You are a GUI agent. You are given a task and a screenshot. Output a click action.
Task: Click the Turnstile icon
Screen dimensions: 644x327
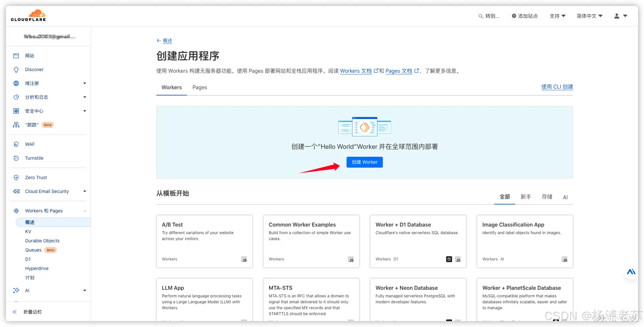point(16,158)
